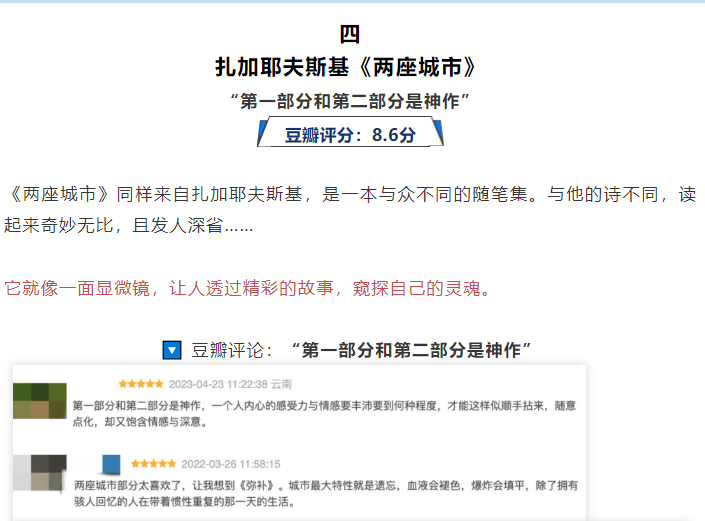Viewport: 705px width, 521px height.
Task: Click the review text starting 两座城市部分太喜欢了
Action: [326, 493]
